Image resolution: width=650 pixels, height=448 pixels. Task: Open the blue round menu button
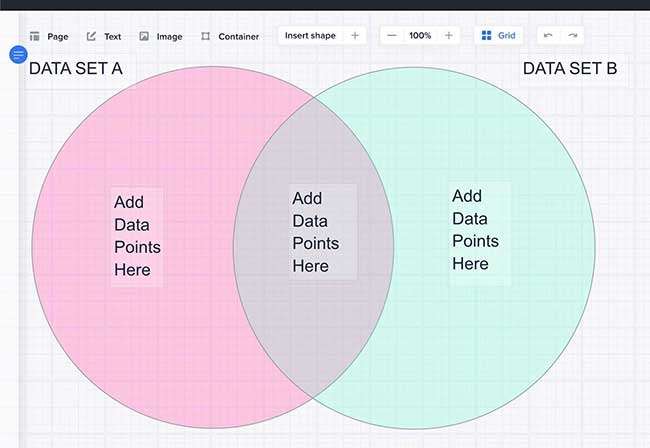[x=18, y=54]
